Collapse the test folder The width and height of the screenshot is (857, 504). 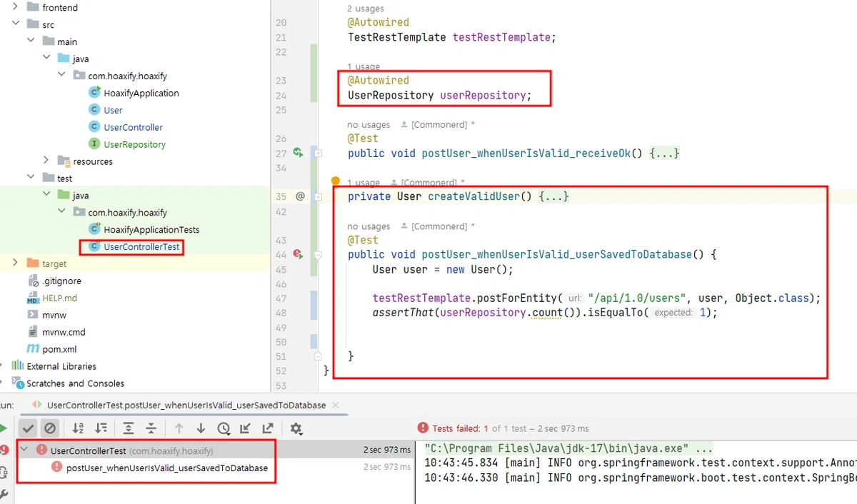(x=31, y=178)
